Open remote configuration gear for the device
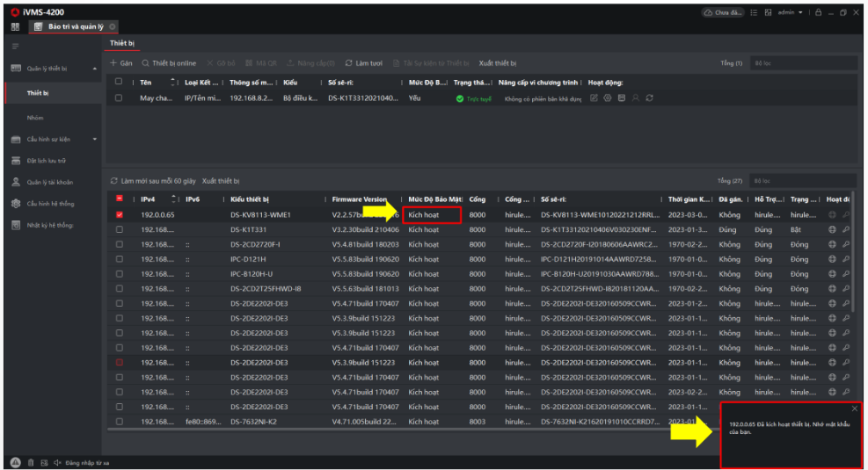Viewport: 868px width, 470px height. pos(608,98)
